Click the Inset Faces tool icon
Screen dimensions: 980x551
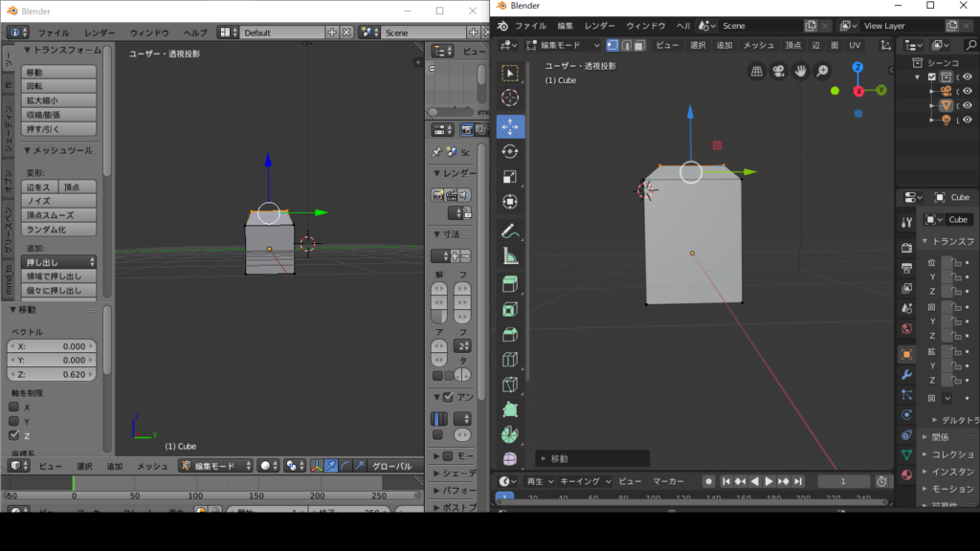(510, 310)
